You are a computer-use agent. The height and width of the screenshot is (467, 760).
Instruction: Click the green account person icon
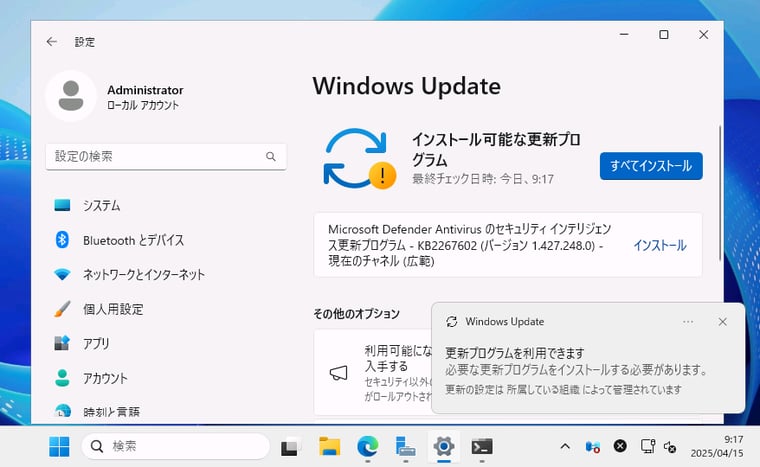[62, 378]
